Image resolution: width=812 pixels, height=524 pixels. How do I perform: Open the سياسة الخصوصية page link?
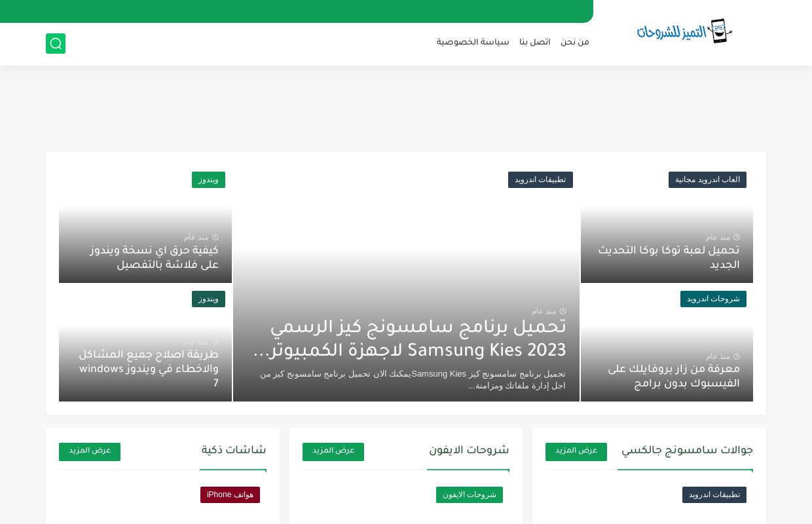[473, 42]
